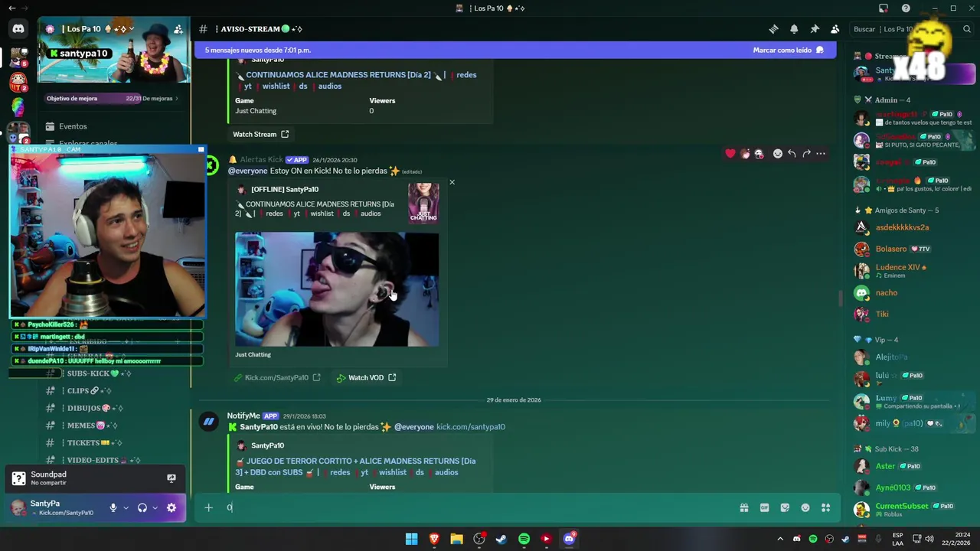Open Kick.com/SantyPa10 link button
980x551 pixels.
[277, 377]
